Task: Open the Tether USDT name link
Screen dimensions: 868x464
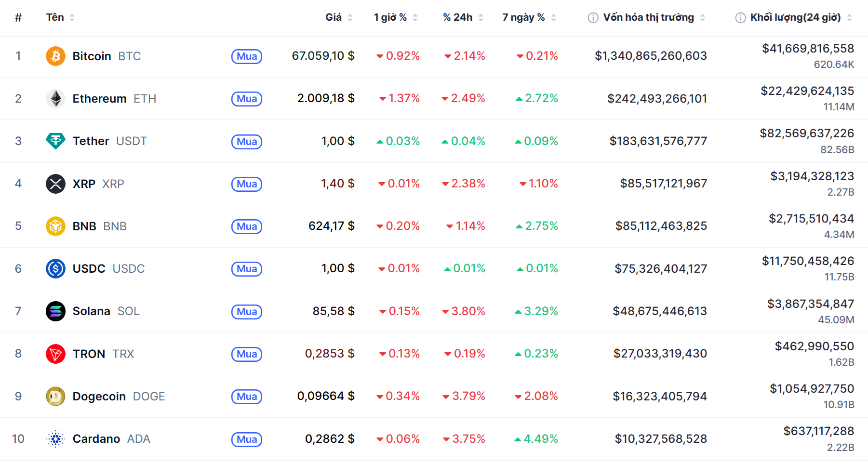Action: click(110, 141)
